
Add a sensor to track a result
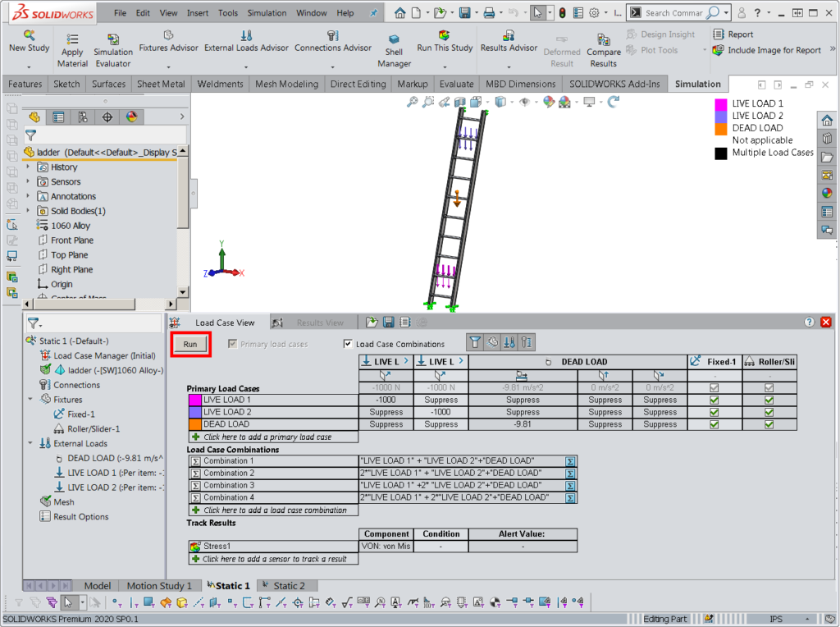click(273, 559)
